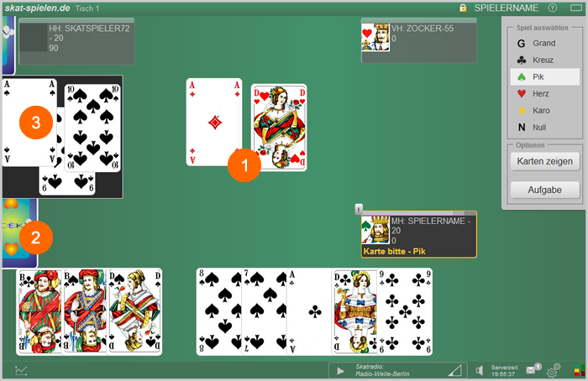Play the Skatradio stream
The width and height of the screenshot is (588, 381).
click(x=340, y=370)
